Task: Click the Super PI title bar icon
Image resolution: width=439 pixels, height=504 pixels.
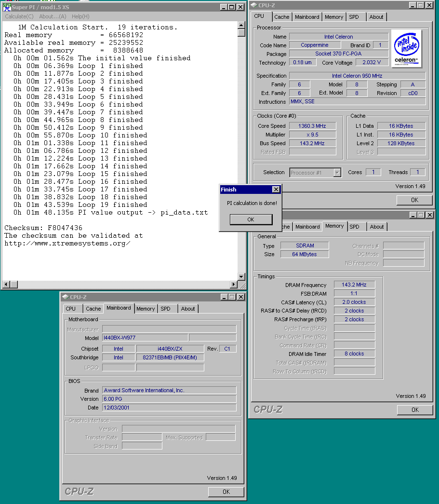Action: pyautogui.click(x=7, y=7)
